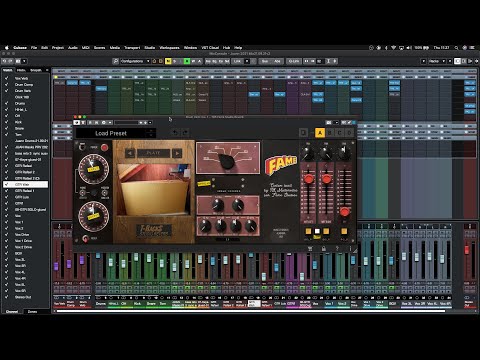
Task: Click the red power button on plugin
Action: pyautogui.click(x=105, y=148)
